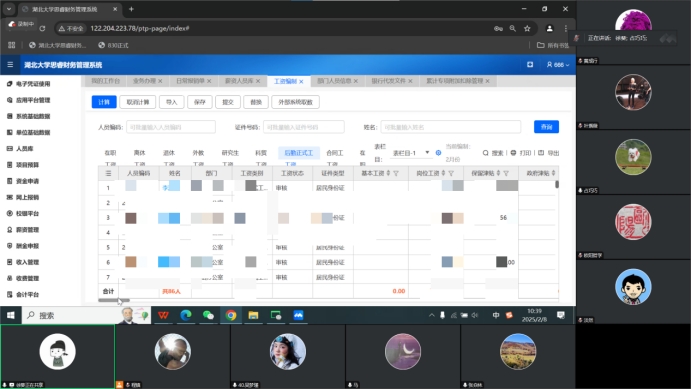Image resolution: width=692 pixels, height=389 pixels.
Task: Open WeChat from the taskbar
Action: [208, 315]
